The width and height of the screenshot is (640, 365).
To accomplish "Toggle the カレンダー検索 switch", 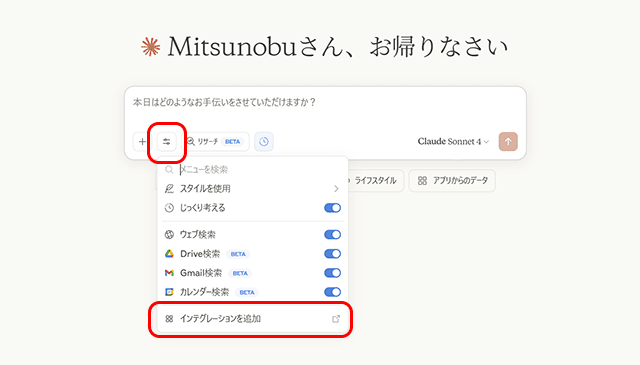I will [332, 292].
